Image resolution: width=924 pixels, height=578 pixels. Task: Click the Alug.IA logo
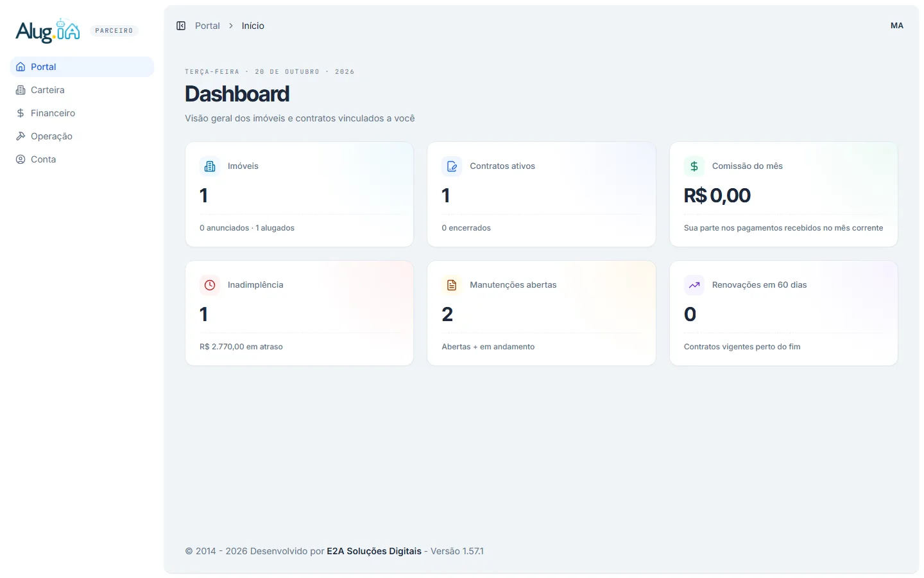(47, 31)
